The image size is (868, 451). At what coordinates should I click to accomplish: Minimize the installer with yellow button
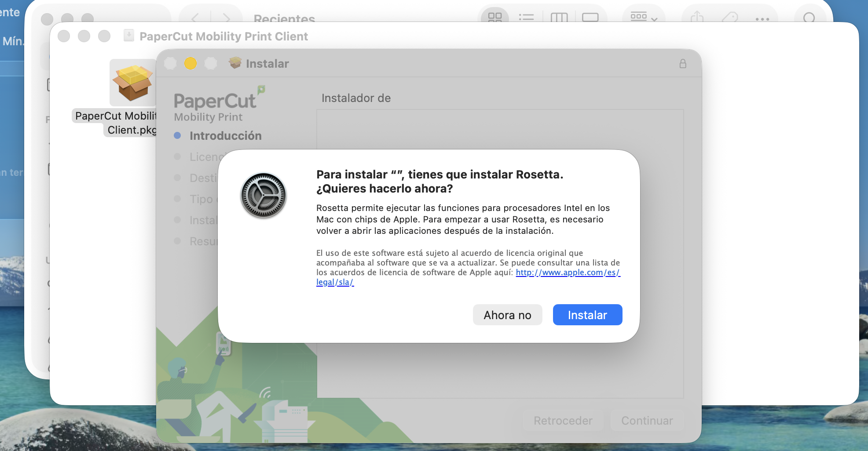190,63
